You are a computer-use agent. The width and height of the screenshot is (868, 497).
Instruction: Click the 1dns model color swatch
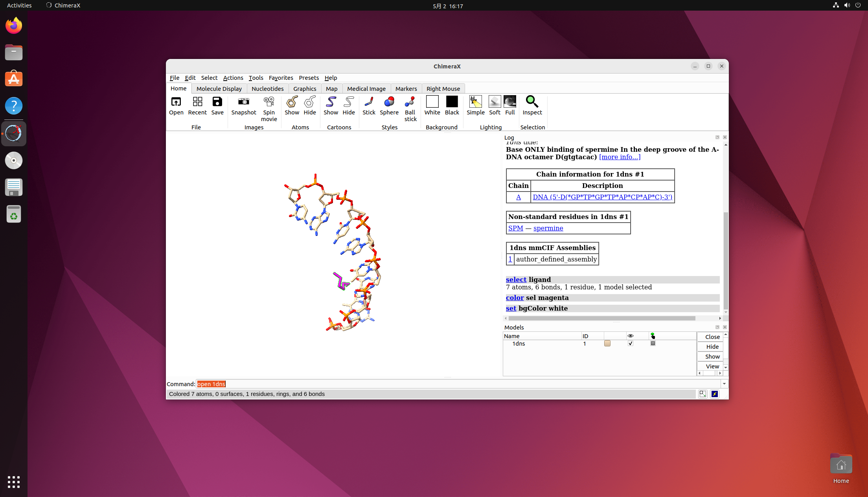pos(607,344)
